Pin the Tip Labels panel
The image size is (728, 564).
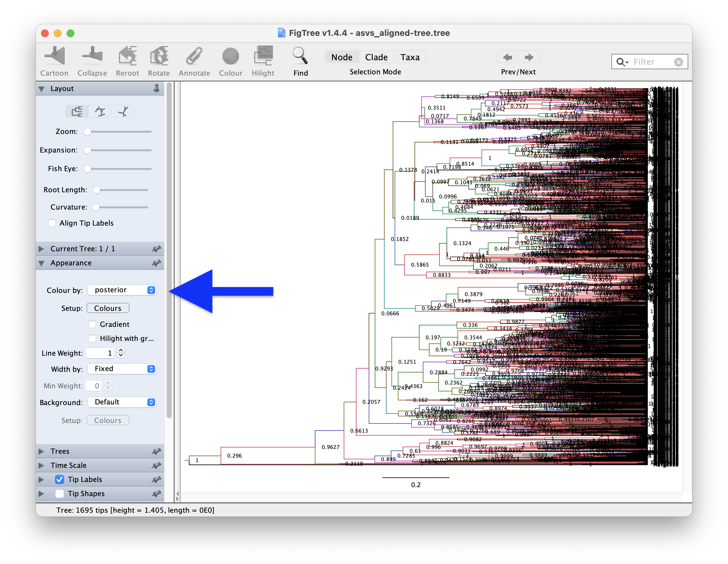(156, 479)
